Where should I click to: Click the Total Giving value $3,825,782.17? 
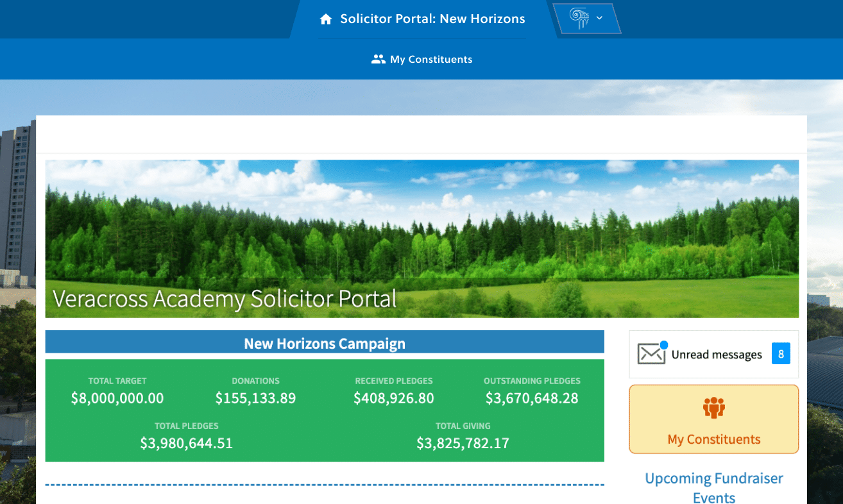[x=463, y=443]
